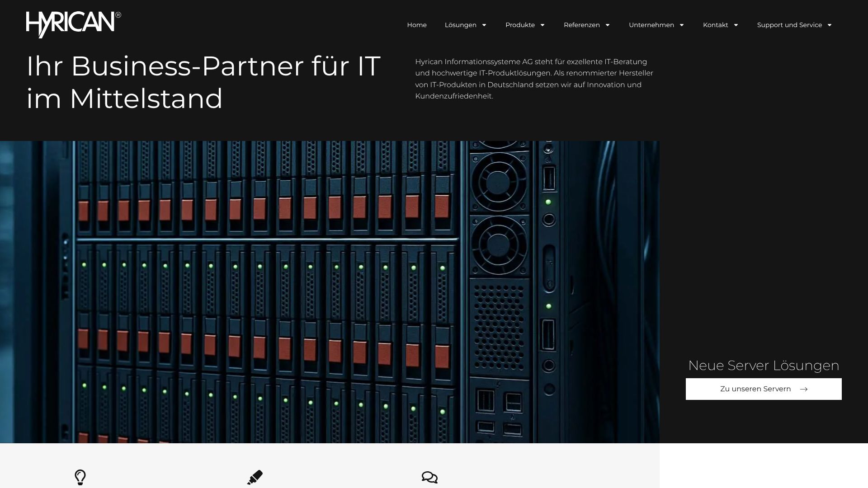
Task: Open the Produkte menu
Action: (520, 25)
